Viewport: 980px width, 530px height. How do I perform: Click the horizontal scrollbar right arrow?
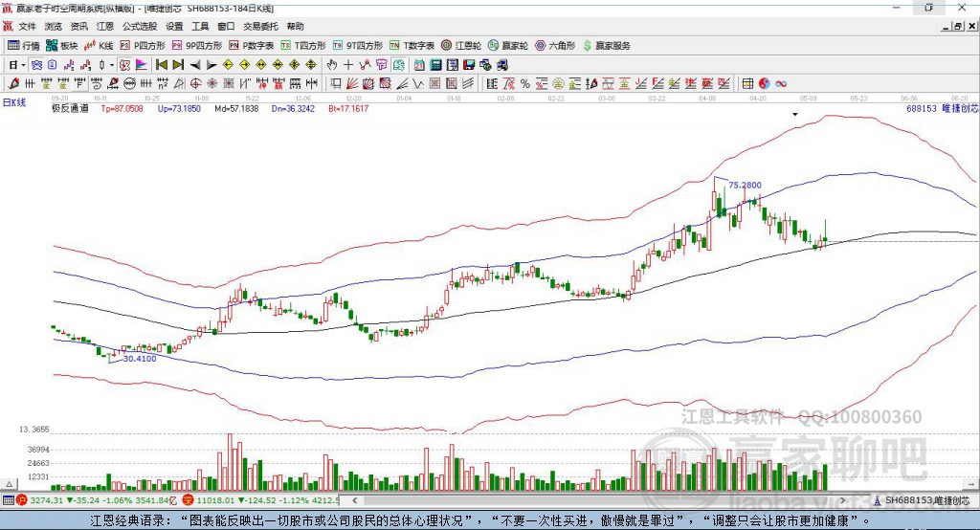pyautogui.click(x=842, y=500)
